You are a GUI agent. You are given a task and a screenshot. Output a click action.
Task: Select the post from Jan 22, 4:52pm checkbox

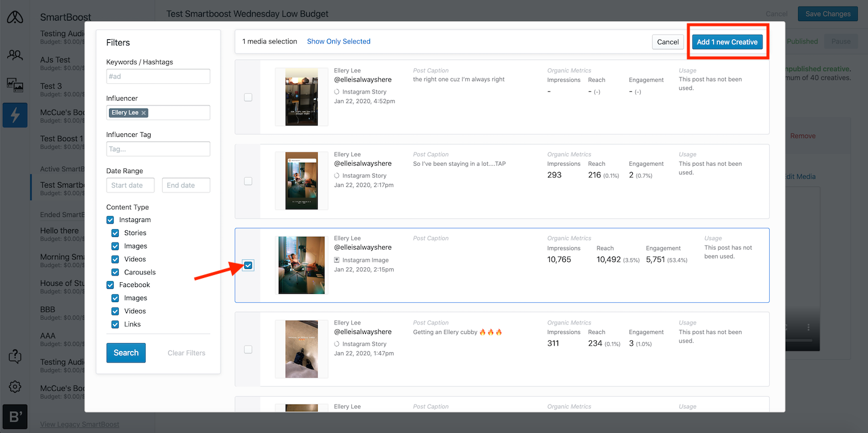click(x=248, y=97)
